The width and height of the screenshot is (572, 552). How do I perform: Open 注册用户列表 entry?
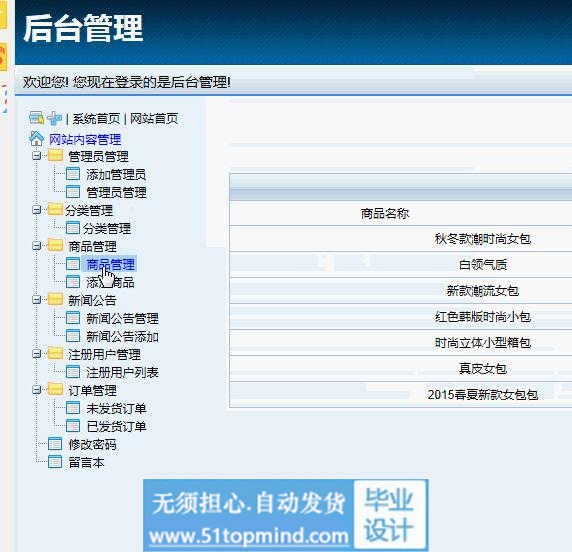pos(122,372)
